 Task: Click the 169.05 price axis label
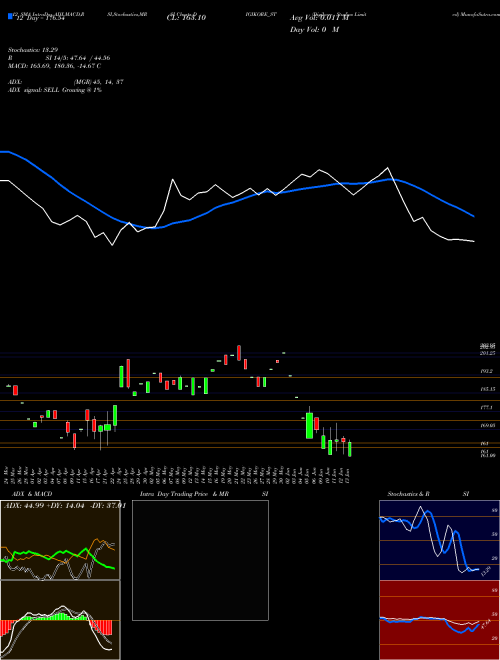[488, 426]
